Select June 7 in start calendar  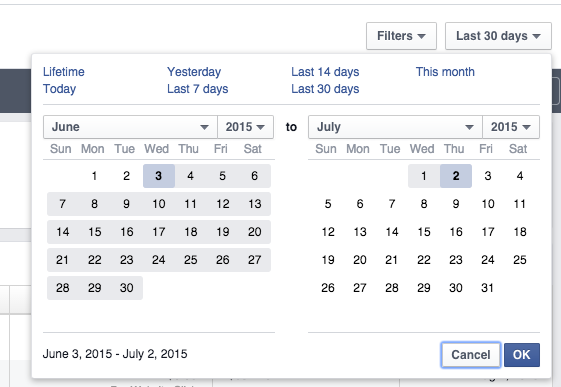63,204
